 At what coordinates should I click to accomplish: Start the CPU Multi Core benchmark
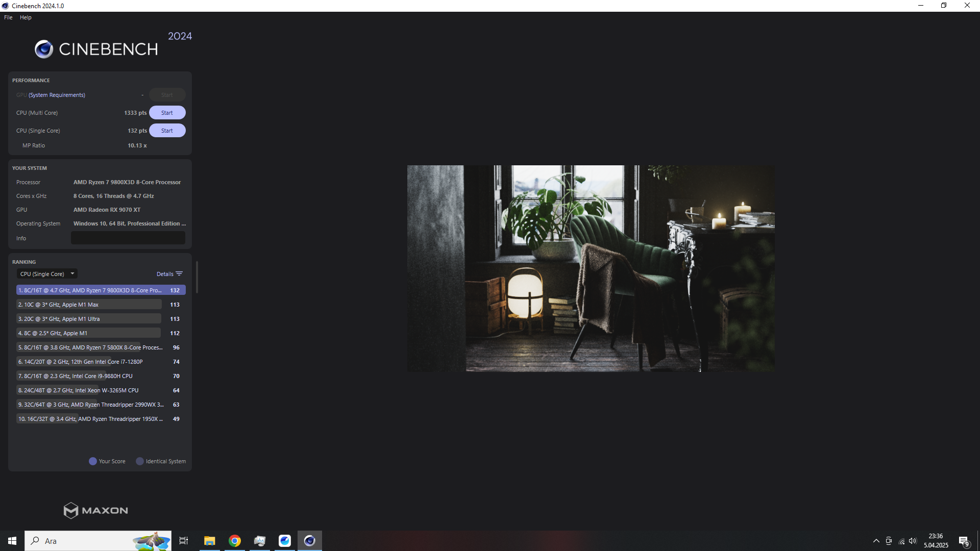pos(167,113)
